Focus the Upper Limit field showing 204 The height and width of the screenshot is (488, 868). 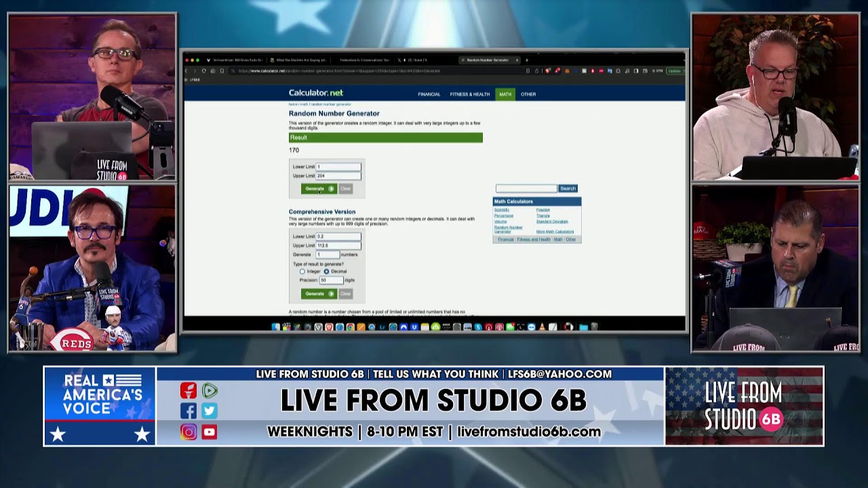[x=338, y=176]
